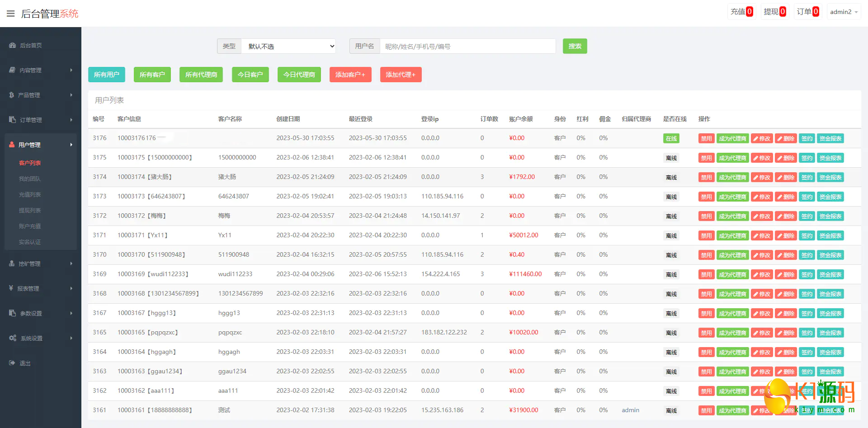Click the hamburger menu icon in header
The image size is (868, 428).
pyautogui.click(x=11, y=14)
